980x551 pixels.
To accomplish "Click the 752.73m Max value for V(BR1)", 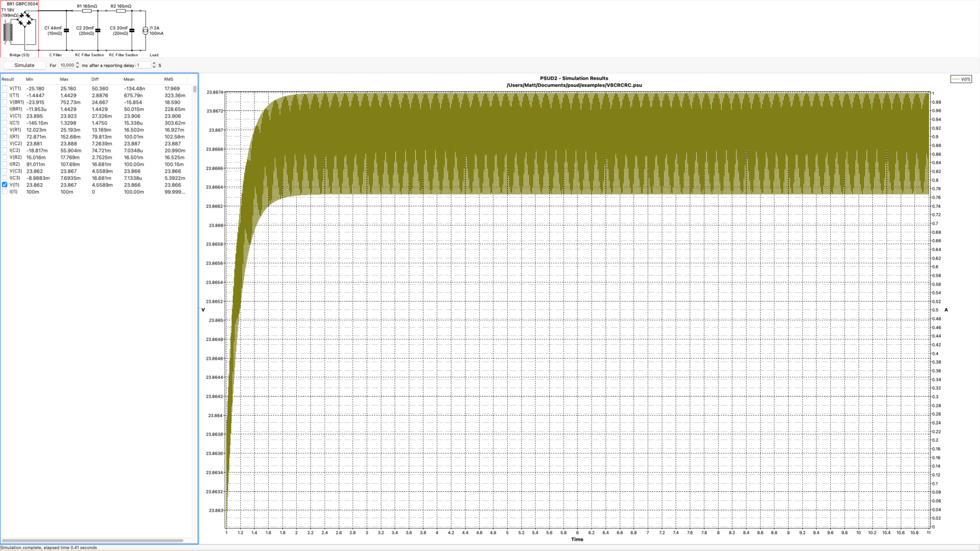I will [x=70, y=102].
